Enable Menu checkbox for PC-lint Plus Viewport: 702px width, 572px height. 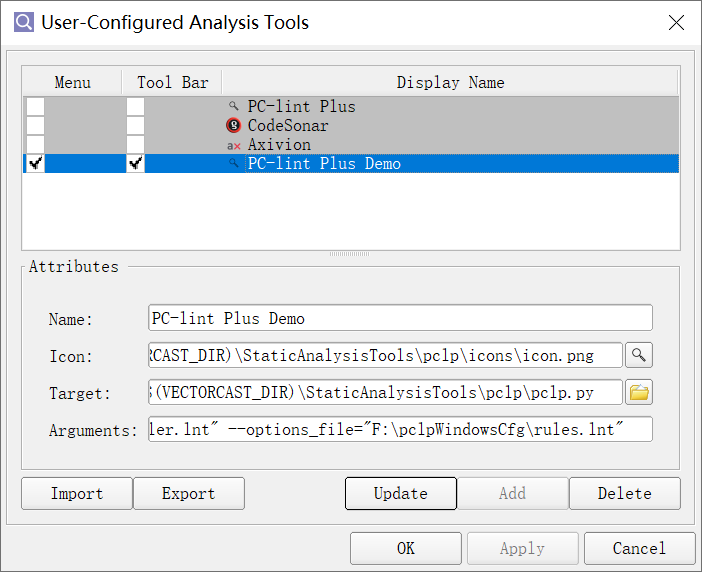coord(36,107)
